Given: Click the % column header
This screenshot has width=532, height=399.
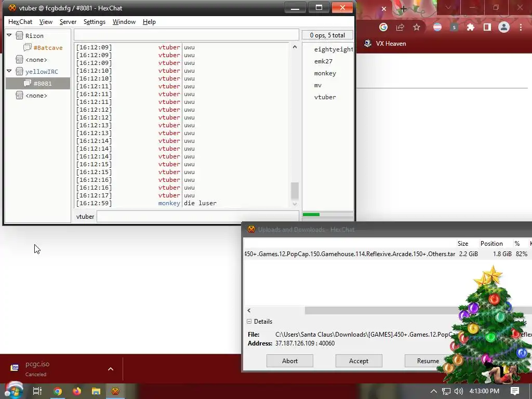Looking at the screenshot, I should coord(517,244).
